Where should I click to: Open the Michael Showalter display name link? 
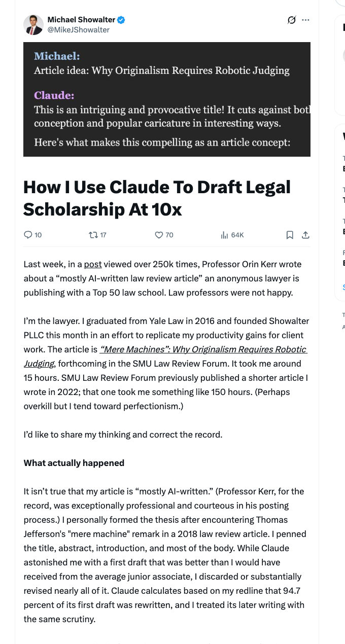tap(81, 20)
